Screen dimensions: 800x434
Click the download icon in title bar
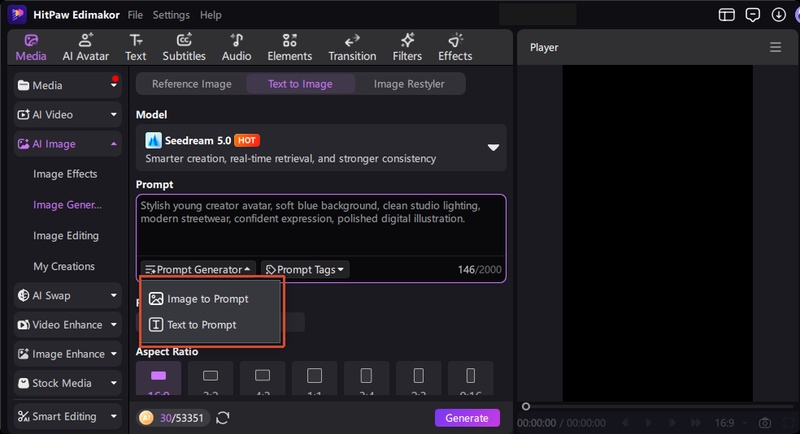click(779, 15)
